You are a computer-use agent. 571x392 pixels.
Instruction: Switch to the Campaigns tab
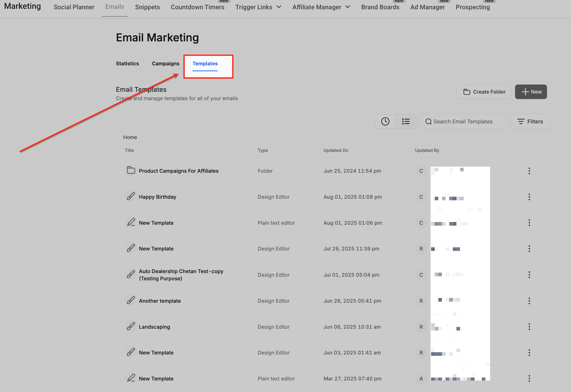[x=166, y=64]
